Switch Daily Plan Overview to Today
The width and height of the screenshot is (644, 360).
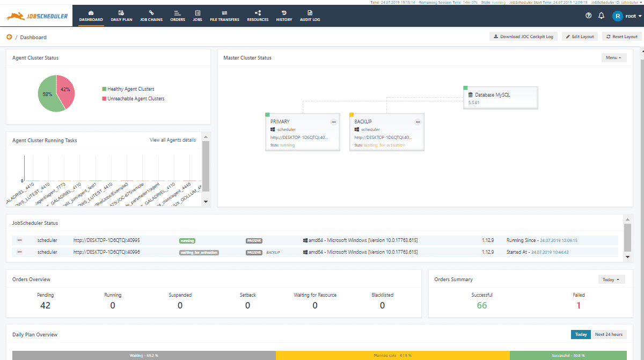(581, 334)
